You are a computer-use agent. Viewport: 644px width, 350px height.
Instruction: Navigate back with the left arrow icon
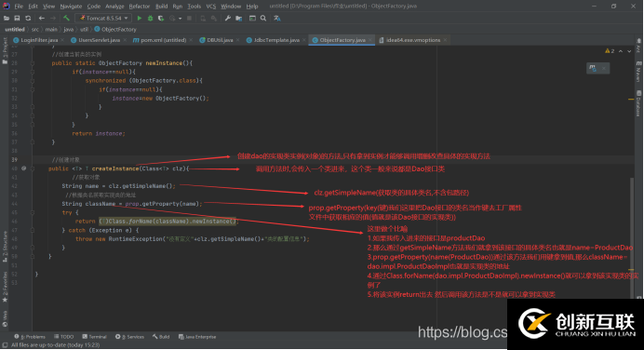click(x=42, y=18)
